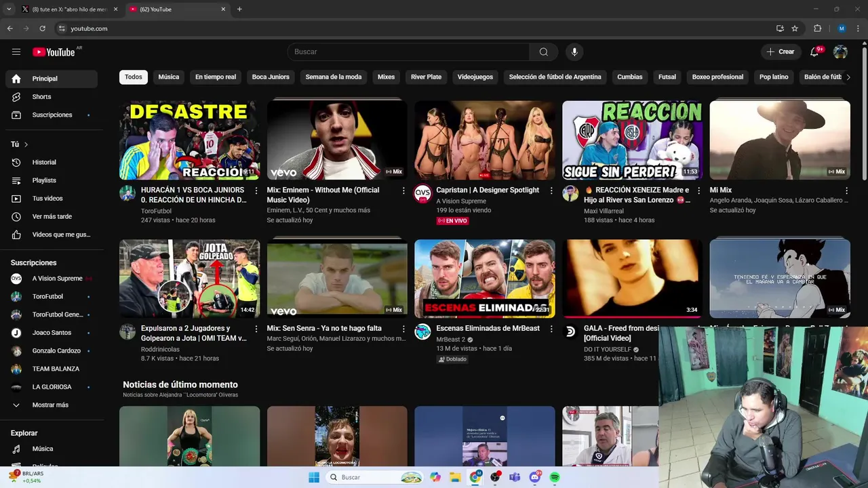
Task: Open Gonzalo Cardozo subscription channel
Action: [52, 350]
